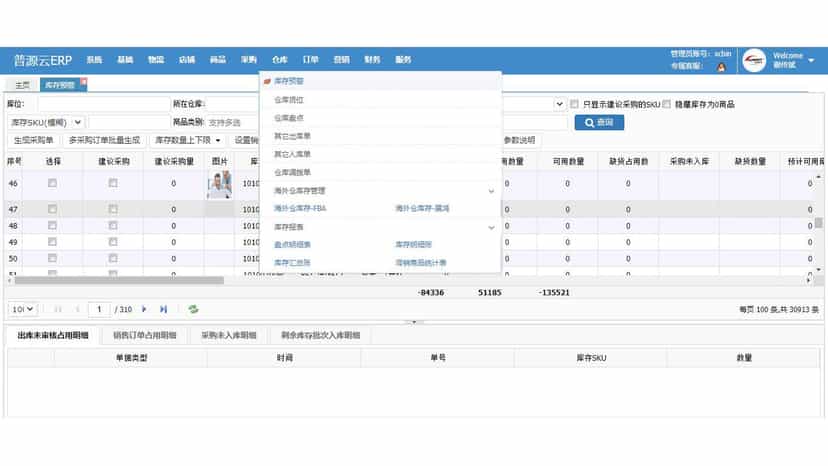Open the 海外仓库存-FBA link
Viewport: 828px width, 466px height.
tap(300, 209)
